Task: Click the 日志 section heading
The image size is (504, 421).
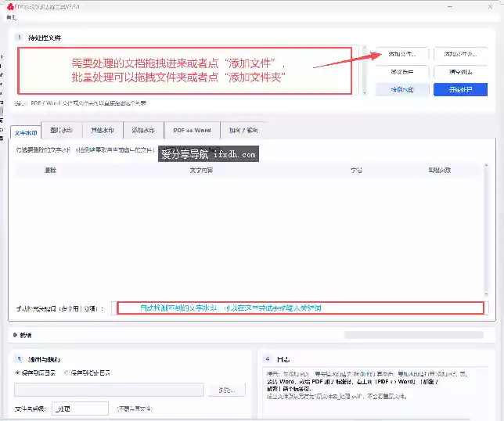Action: 283,359
